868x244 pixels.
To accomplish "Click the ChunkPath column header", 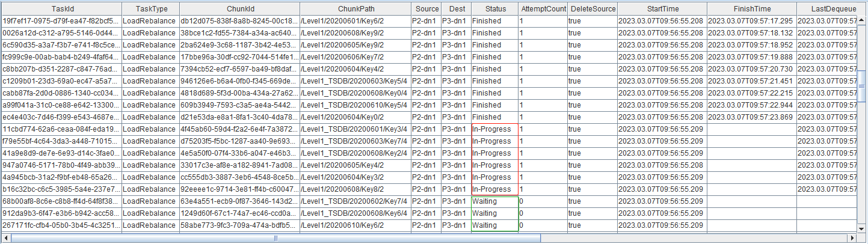I will point(354,9).
